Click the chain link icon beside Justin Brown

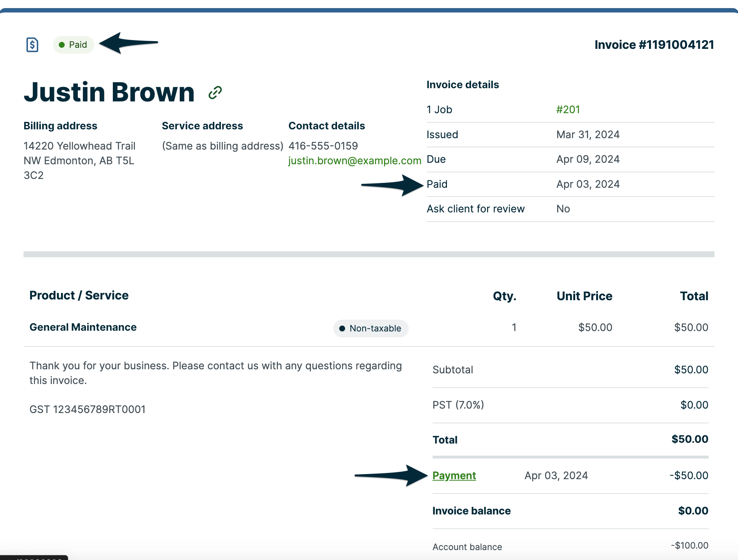click(x=215, y=93)
